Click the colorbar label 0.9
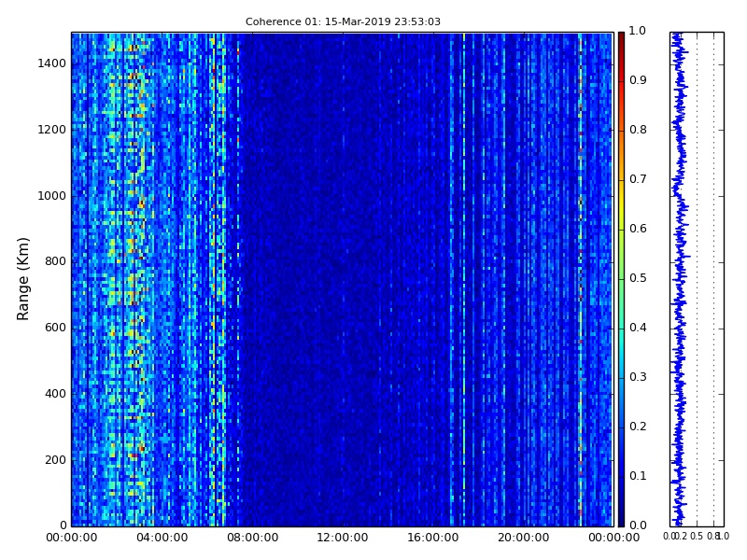Screen dimensions: 747x560 (638, 80)
